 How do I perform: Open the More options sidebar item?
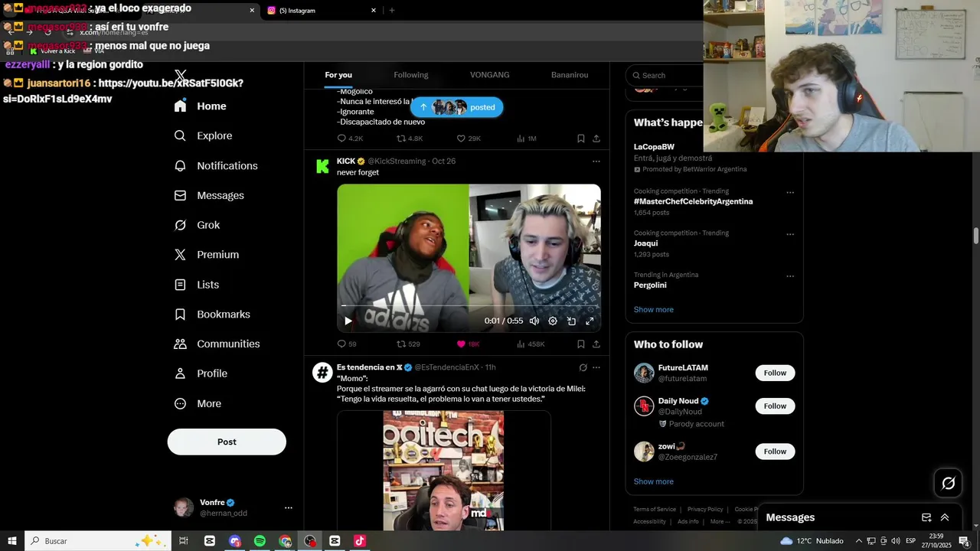tap(198, 403)
